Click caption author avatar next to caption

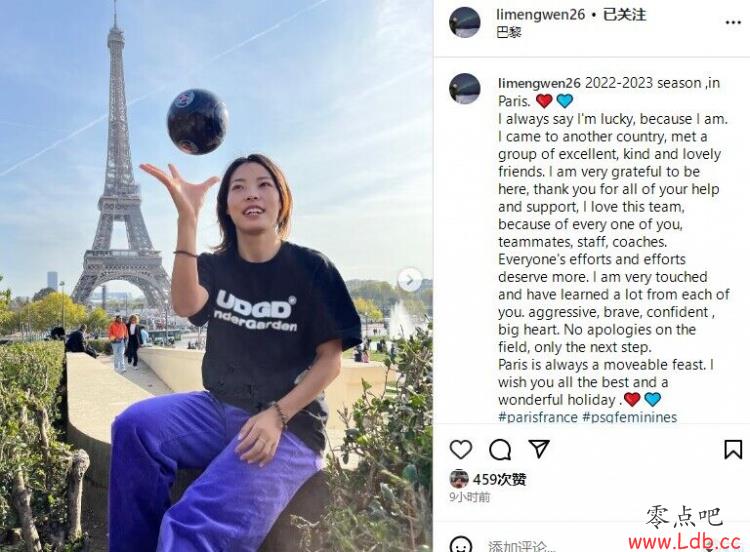pyautogui.click(x=464, y=88)
